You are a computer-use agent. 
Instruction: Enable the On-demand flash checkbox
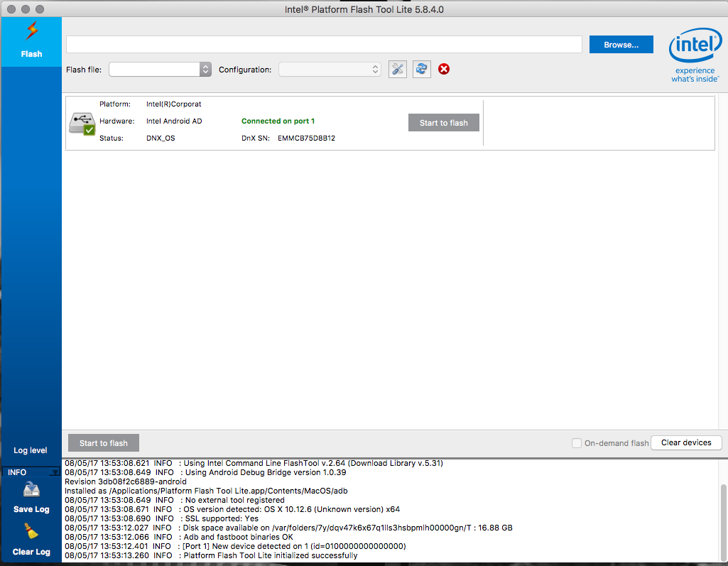coord(576,442)
